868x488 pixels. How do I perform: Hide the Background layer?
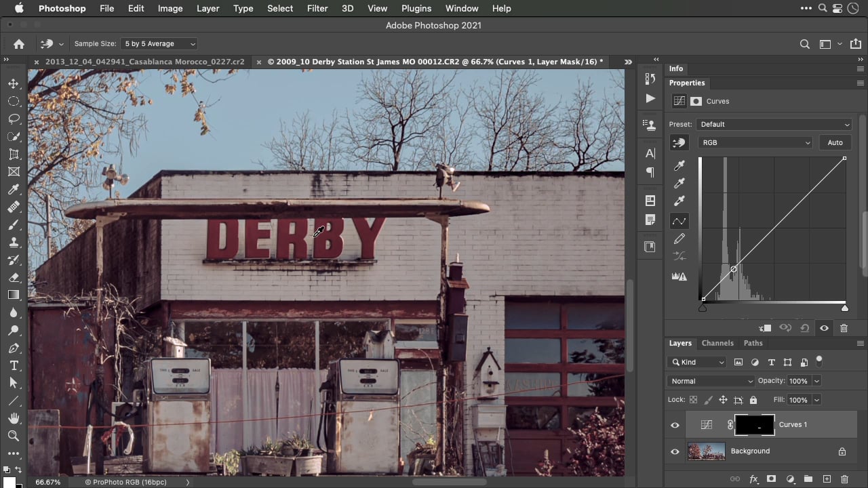pos(675,451)
